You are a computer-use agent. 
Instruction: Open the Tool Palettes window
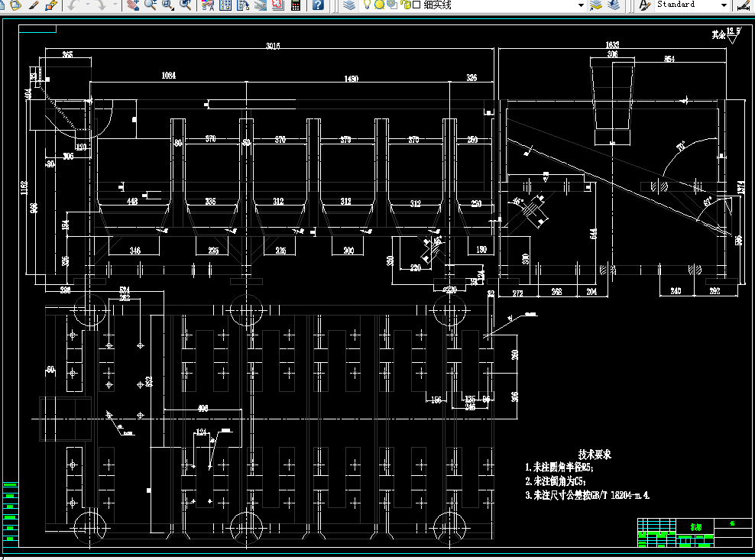243,5
